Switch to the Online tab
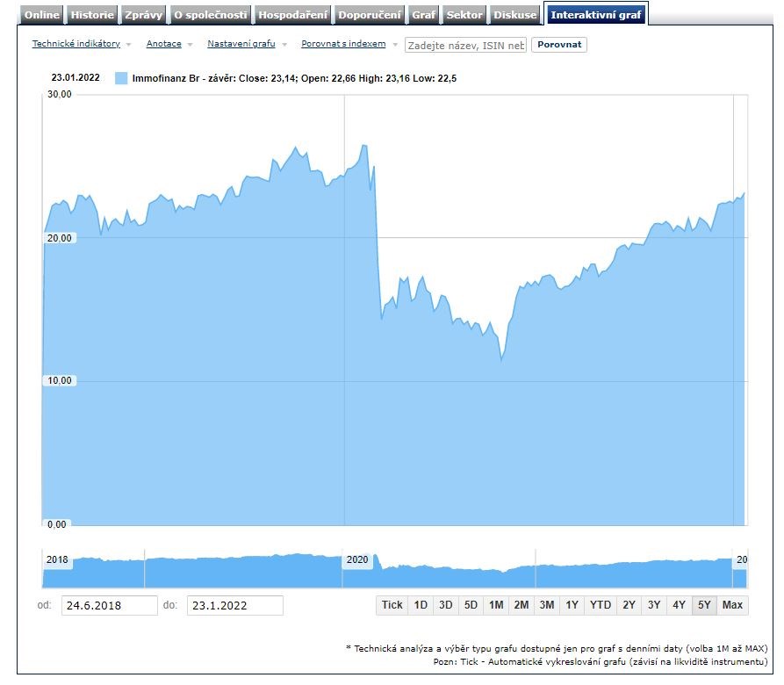784x685 pixels. [42, 15]
